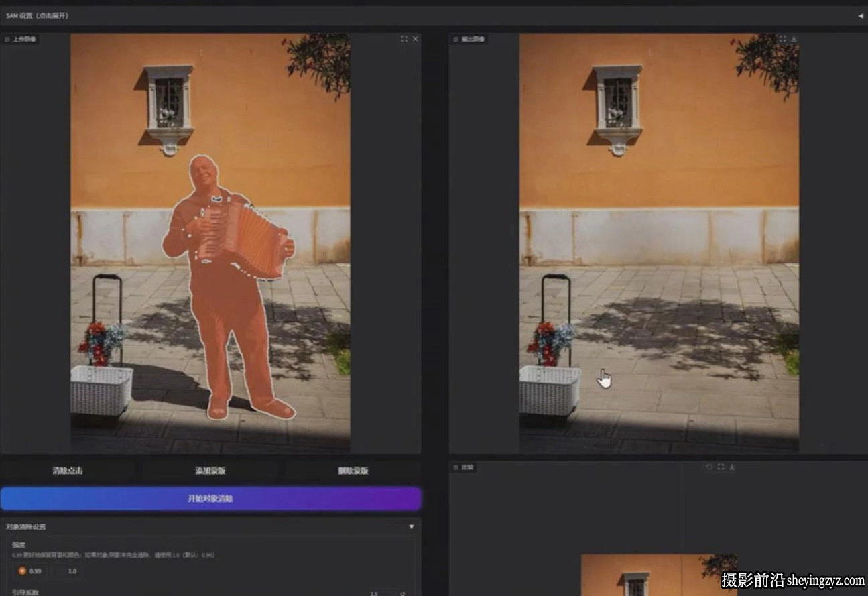Click the guidance value field showing 2.5
Viewport: 868px width, 596px height.
pos(381,593)
